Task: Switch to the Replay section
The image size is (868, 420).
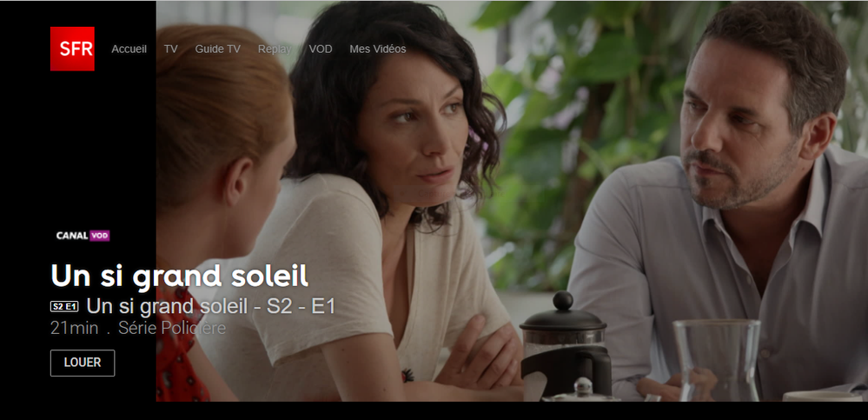Action: (x=275, y=50)
